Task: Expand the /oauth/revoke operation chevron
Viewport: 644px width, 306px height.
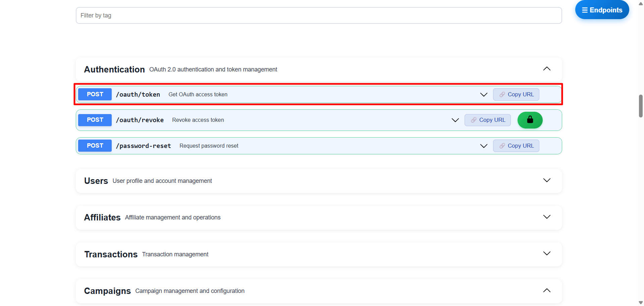Action: tap(455, 120)
